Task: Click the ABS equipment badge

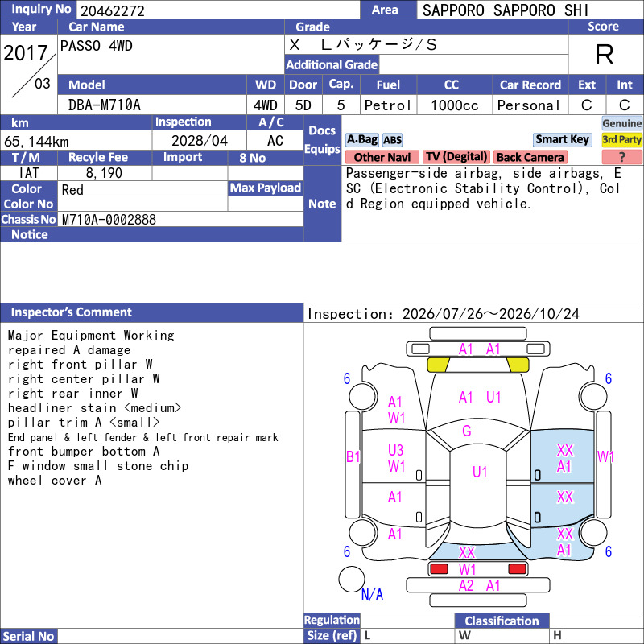Action: (392, 140)
